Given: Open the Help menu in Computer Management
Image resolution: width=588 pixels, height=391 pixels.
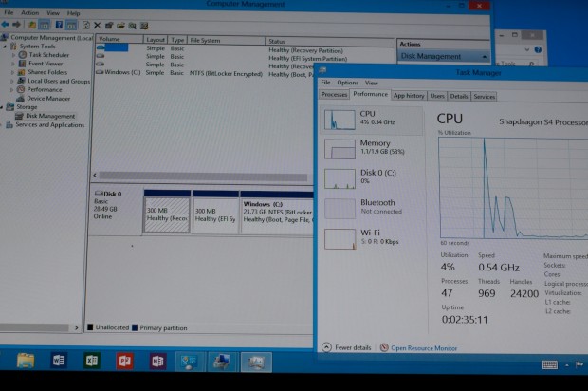Looking at the screenshot, I should click(74, 13).
